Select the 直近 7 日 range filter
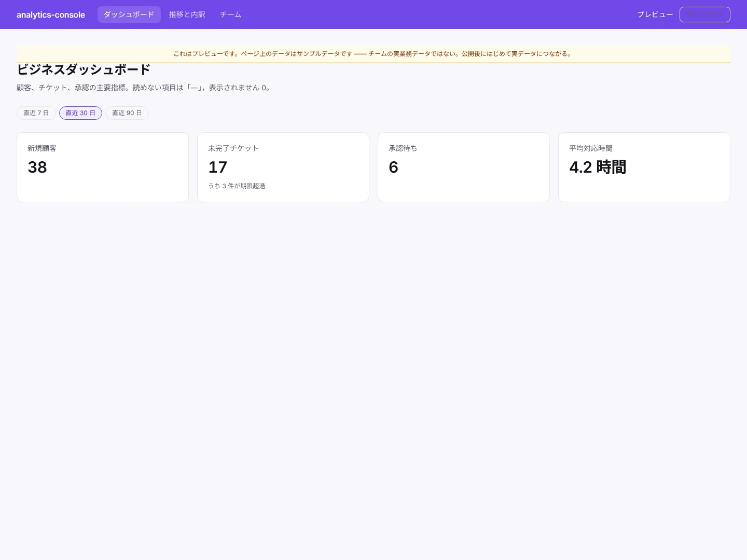The height and width of the screenshot is (560, 747). [36, 113]
